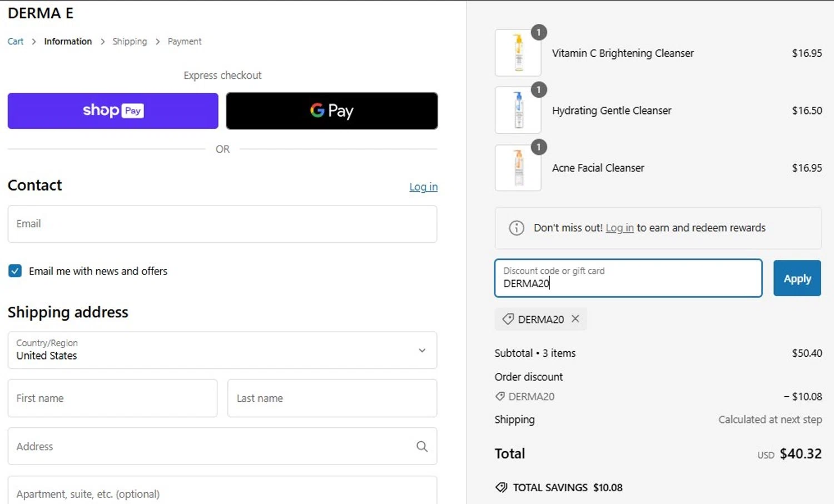Pay with the Google Pay button

click(x=332, y=111)
